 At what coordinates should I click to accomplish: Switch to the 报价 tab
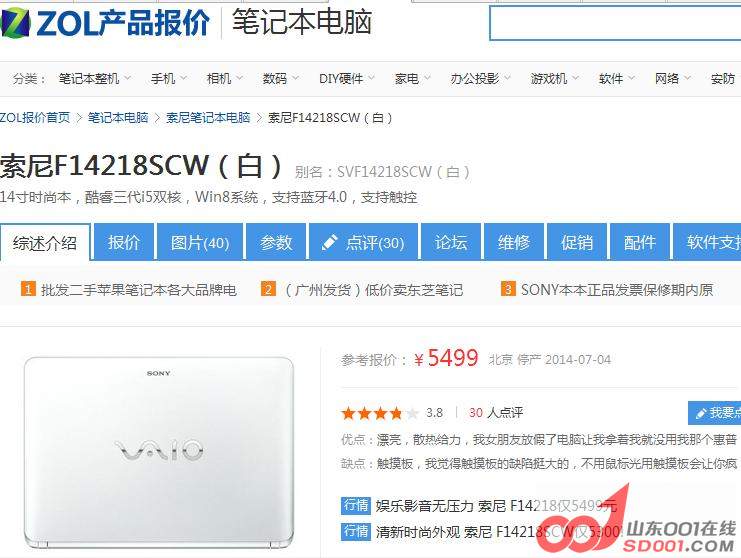(x=124, y=242)
